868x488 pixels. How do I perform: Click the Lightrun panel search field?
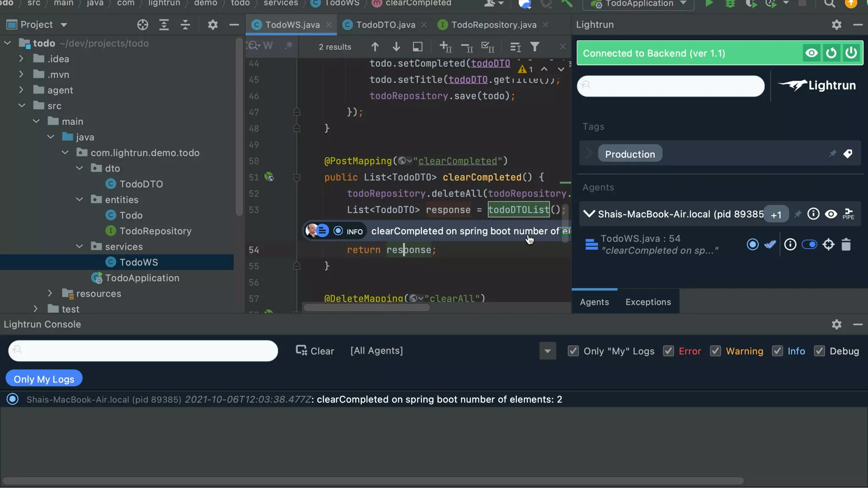pyautogui.click(x=670, y=86)
